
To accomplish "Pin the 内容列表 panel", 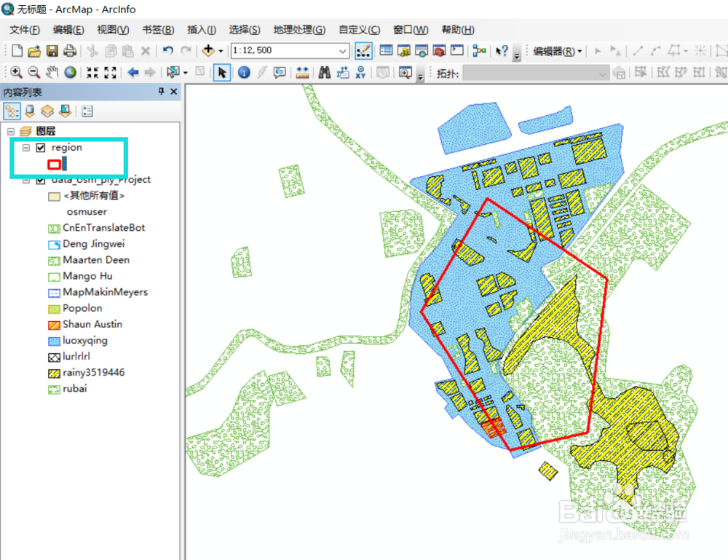I will tap(161, 92).
